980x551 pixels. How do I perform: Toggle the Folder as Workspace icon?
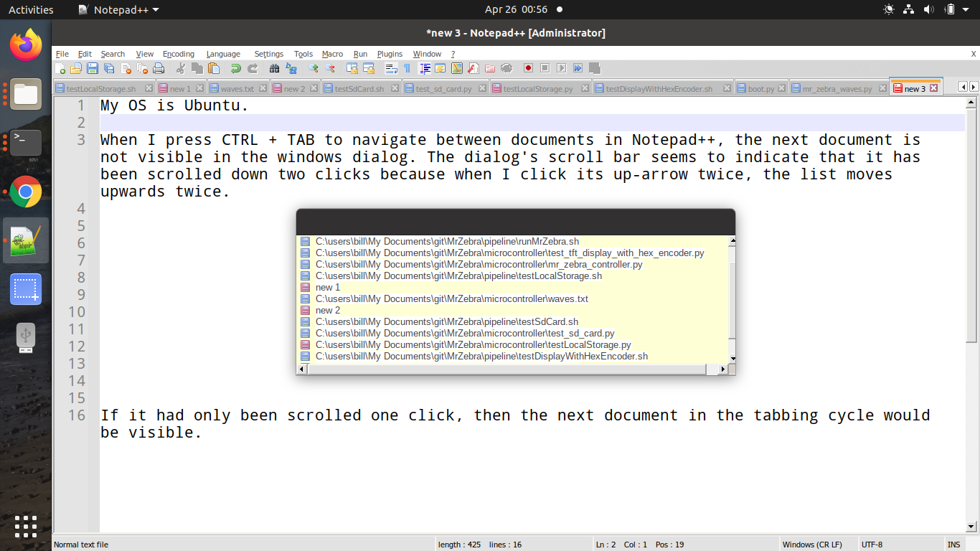click(489, 68)
